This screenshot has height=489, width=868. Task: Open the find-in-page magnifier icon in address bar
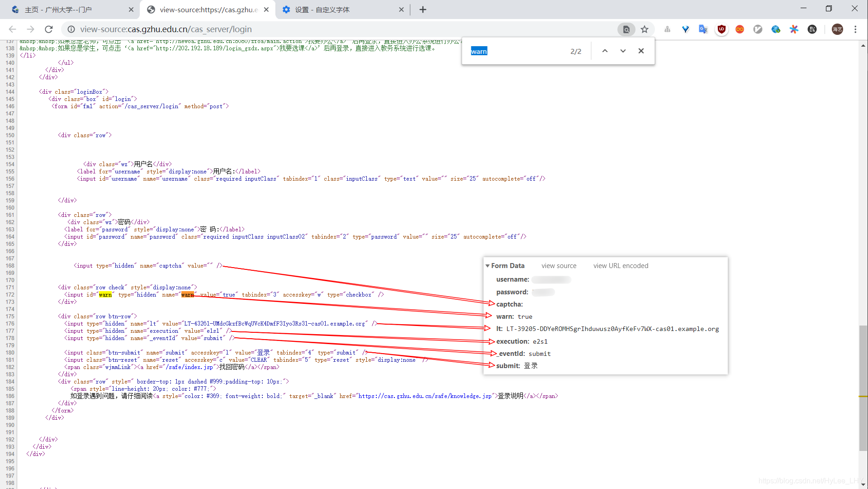[x=626, y=29]
